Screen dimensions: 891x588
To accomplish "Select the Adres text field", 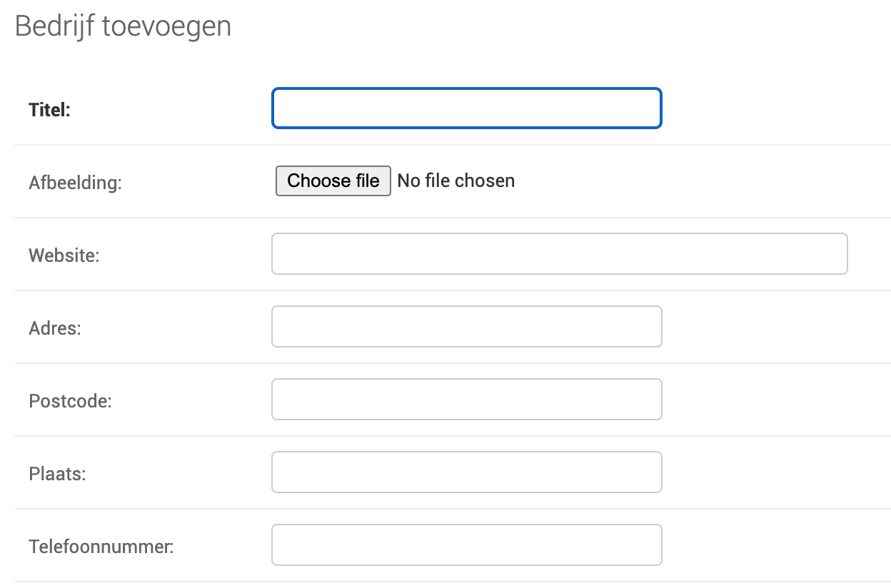I will point(466,326).
